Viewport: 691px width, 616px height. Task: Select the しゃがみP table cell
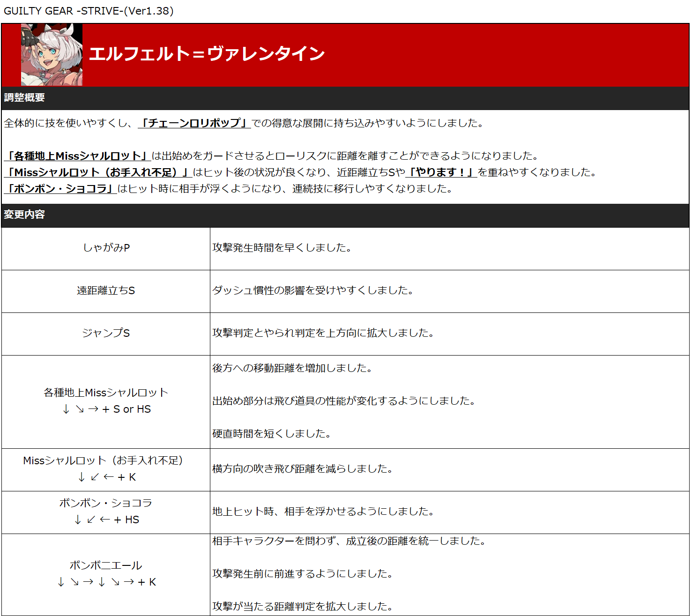pyautogui.click(x=106, y=249)
